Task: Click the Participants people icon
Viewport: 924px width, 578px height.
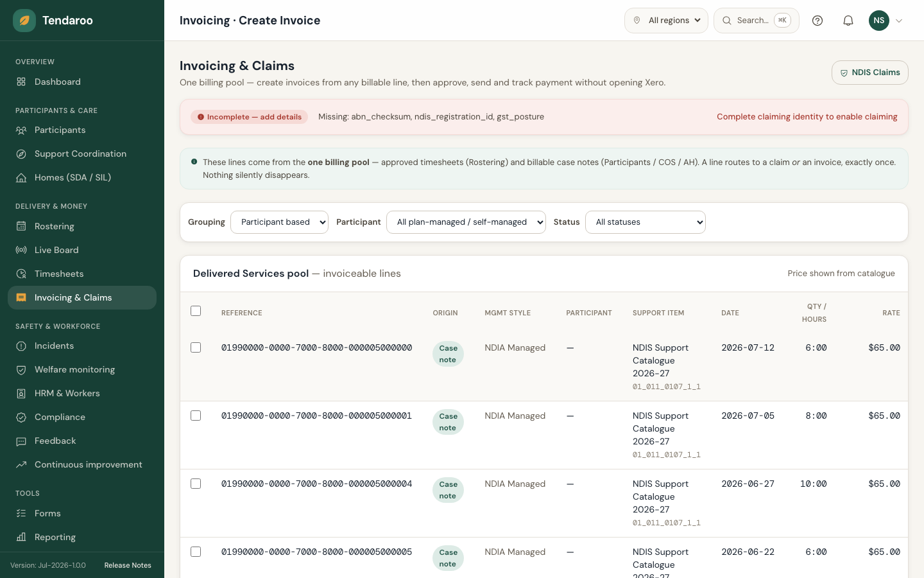Action: click(x=21, y=130)
